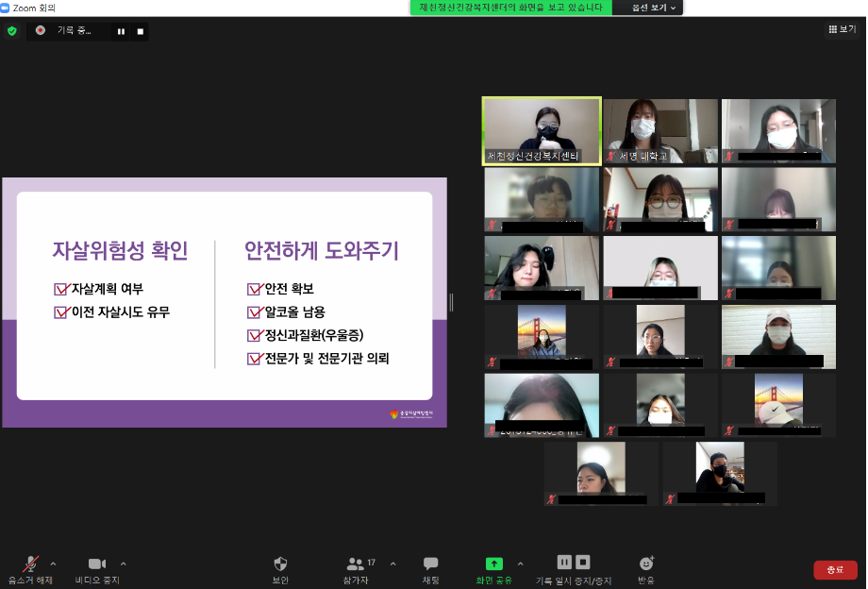Click the red 종료 end meeting button
Screen dimensions: 868x589
click(835, 569)
